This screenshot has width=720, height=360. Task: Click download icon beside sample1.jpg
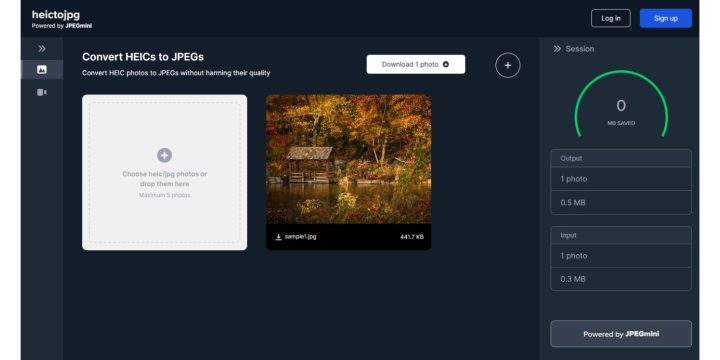coord(278,237)
